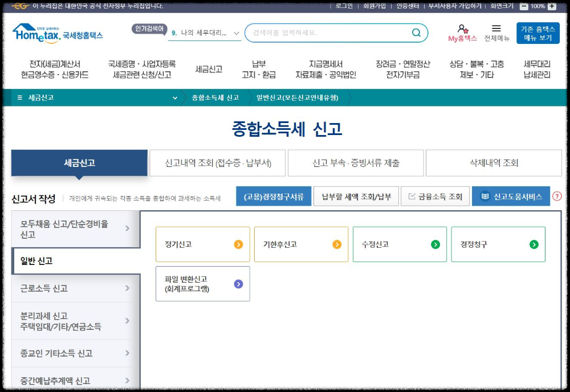Decrease 화면크기 with the minus control
Screen dimensions: 570x392
(x=524, y=6)
